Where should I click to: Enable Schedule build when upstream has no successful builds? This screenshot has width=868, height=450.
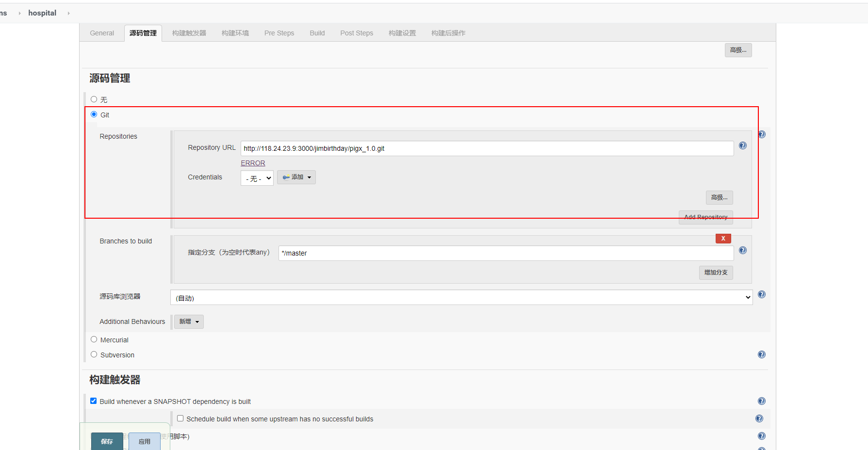tap(180, 418)
